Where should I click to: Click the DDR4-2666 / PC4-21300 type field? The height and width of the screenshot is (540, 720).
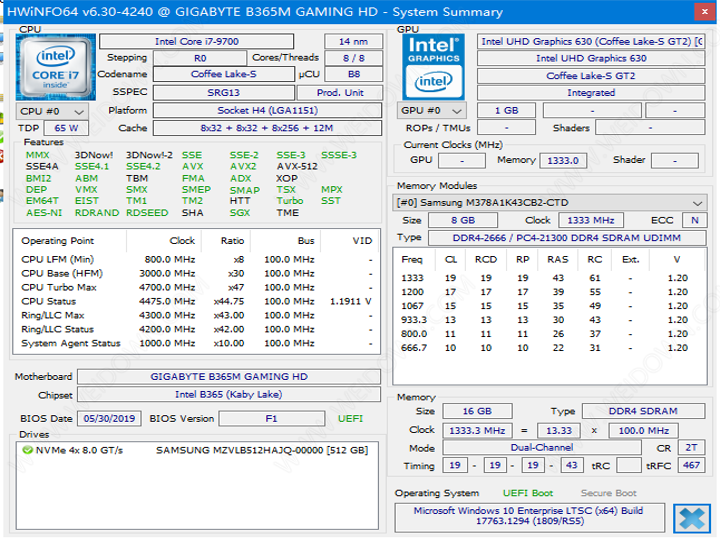(x=567, y=238)
